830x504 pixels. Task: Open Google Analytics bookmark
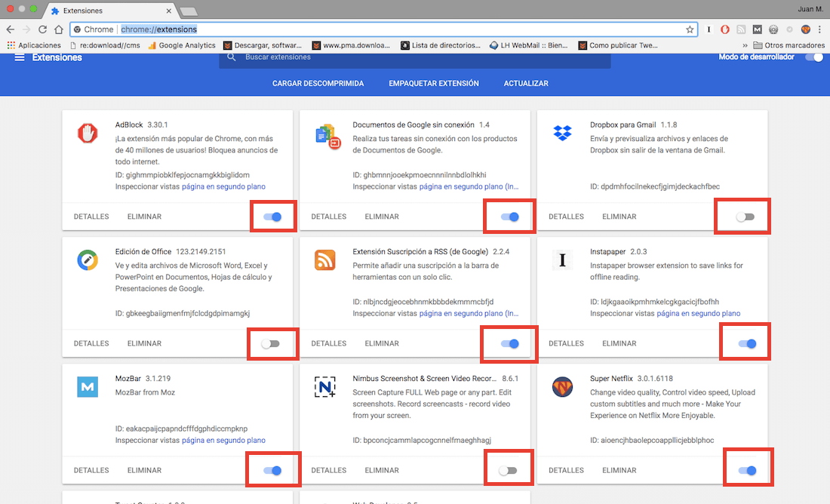tap(182, 45)
